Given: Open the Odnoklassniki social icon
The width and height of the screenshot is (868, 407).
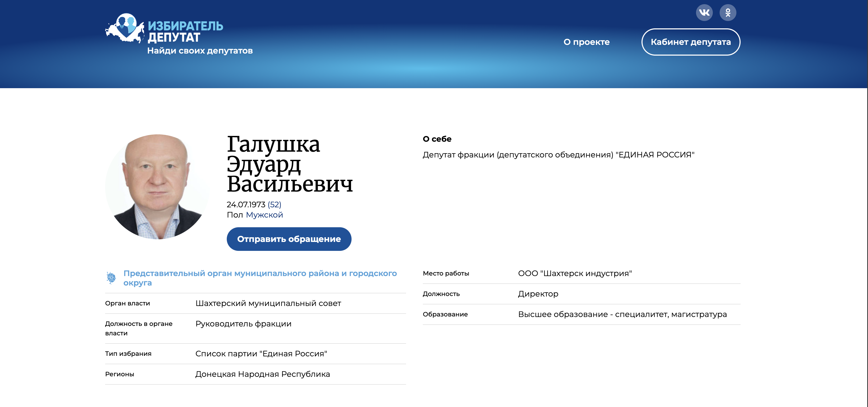Looking at the screenshot, I should (727, 13).
